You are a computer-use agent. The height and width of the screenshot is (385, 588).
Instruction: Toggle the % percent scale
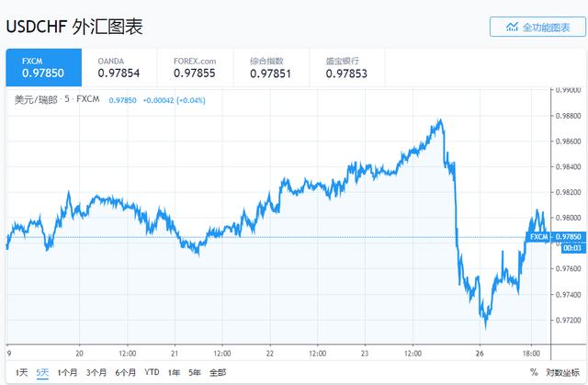coord(534,372)
